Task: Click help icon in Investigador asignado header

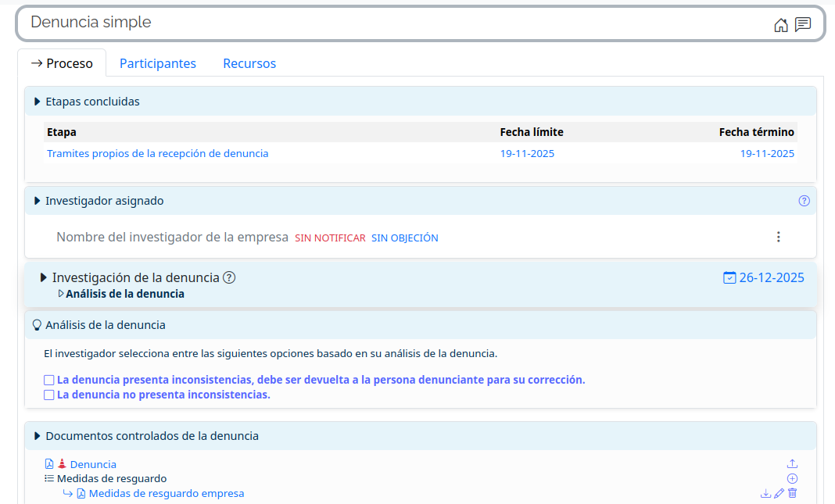Action: 804,201
